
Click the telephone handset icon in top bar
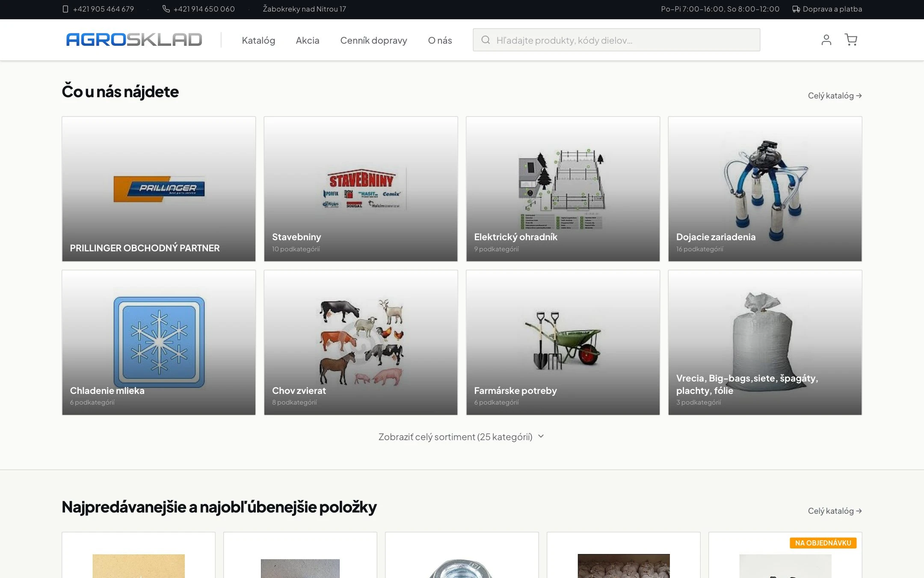(x=166, y=9)
